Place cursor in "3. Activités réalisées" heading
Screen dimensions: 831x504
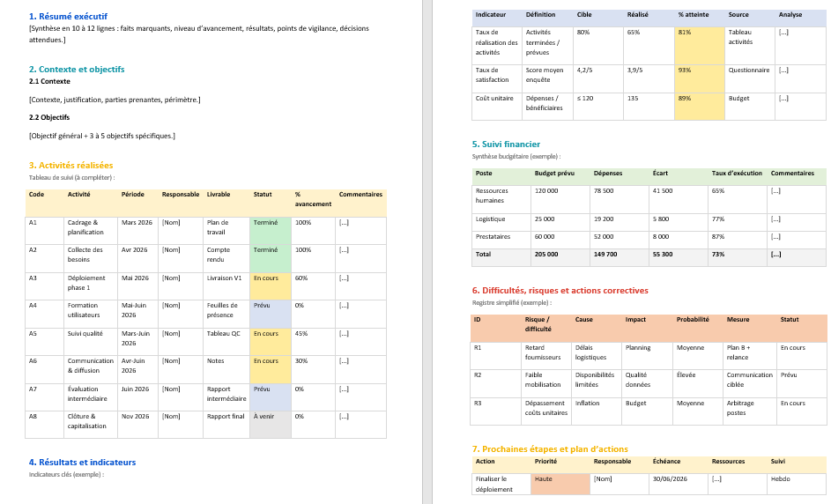(x=70, y=165)
